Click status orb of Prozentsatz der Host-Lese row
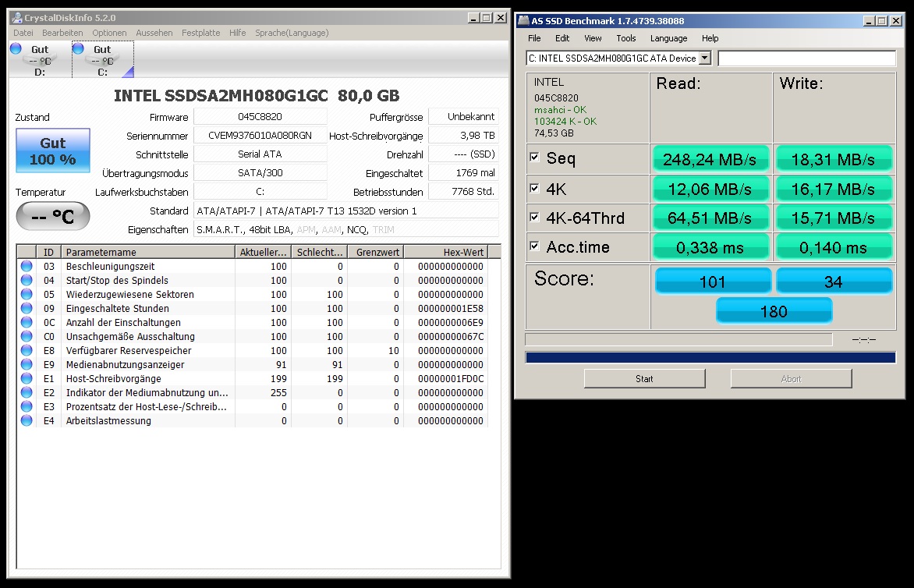This screenshot has width=914, height=588. (27, 406)
